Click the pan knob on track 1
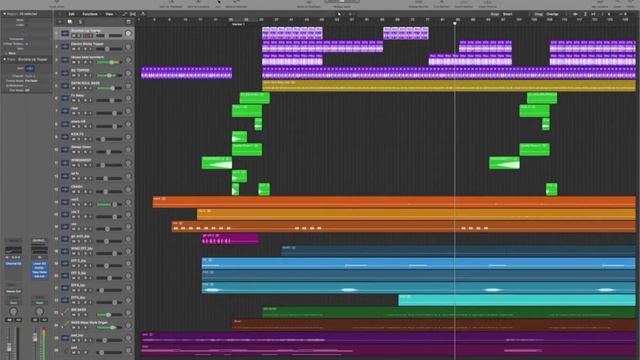640x360 pixels. pos(128,33)
